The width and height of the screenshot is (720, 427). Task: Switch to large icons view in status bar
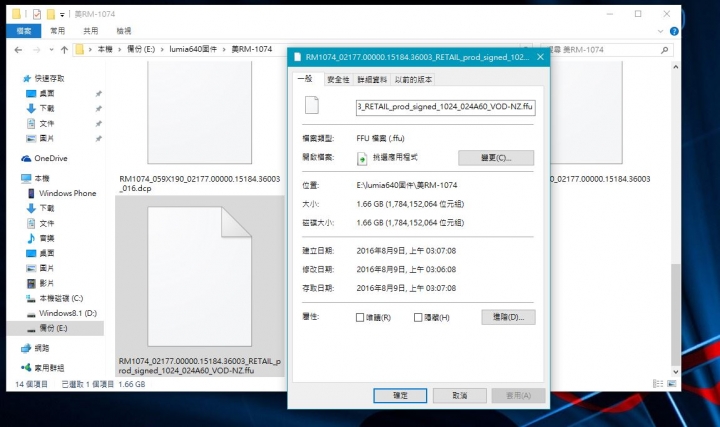pyautogui.click(x=672, y=384)
